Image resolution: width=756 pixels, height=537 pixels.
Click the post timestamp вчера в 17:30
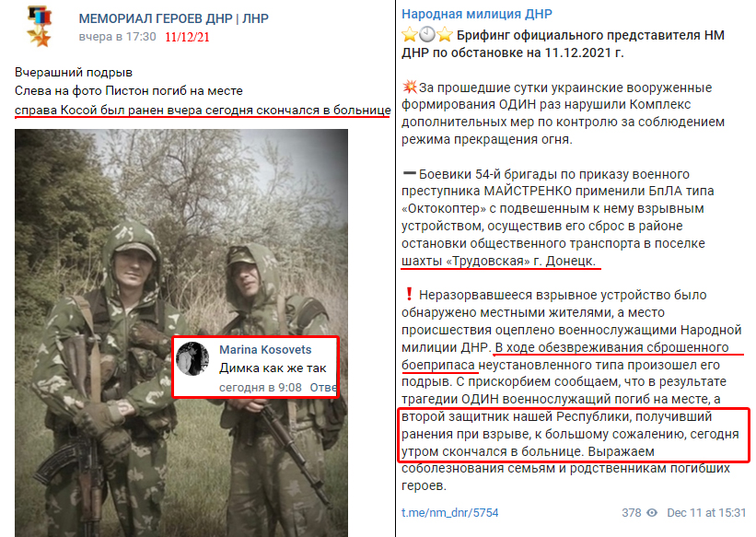[117, 37]
